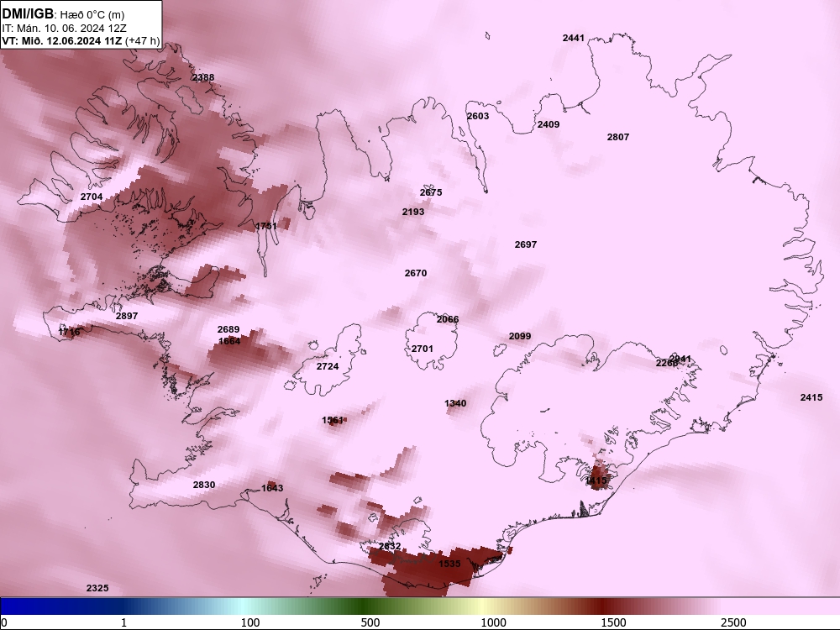The image size is (840, 630).
Task: Select the 1535 value on the south coast
Action: [x=449, y=564]
